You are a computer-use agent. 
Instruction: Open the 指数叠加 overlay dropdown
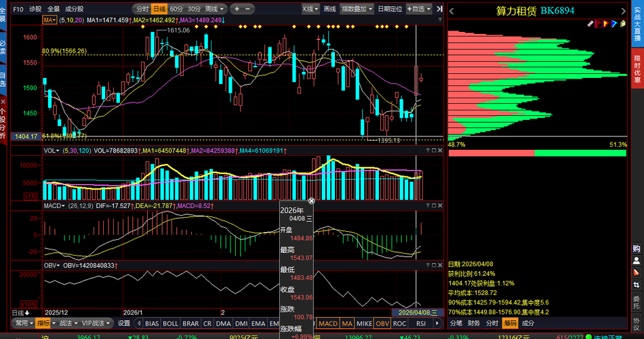357,9
